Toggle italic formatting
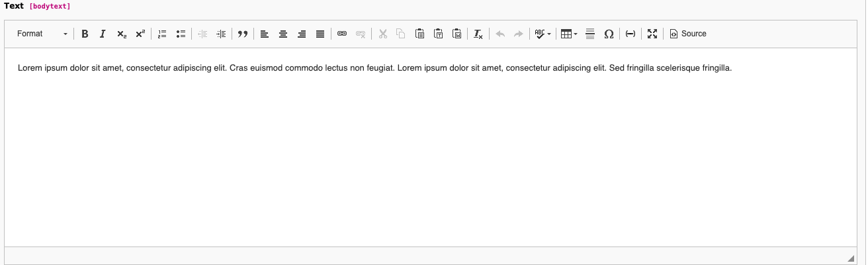The image size is (868, 265). coord(103,34)
